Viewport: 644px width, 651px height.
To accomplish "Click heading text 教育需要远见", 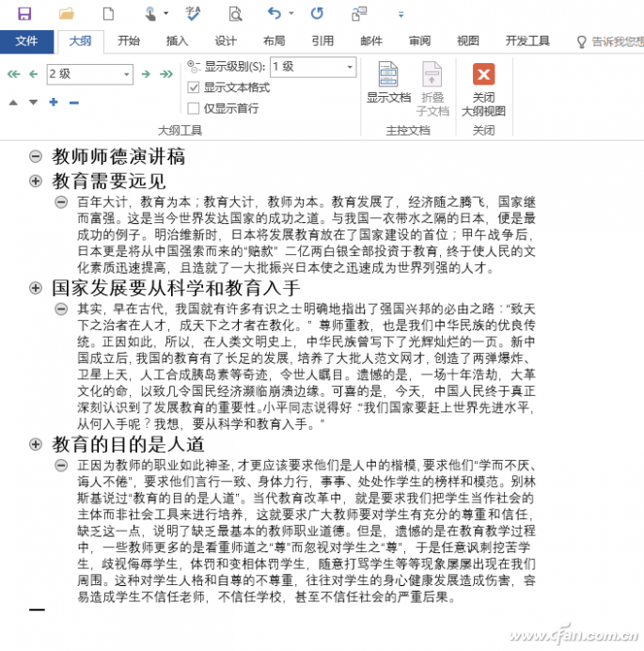I will coord(109,181).
